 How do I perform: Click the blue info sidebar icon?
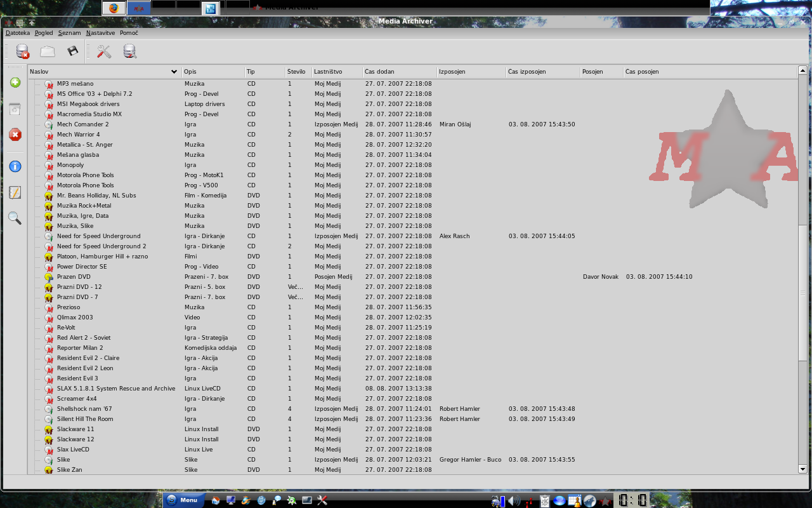[15, 166]
